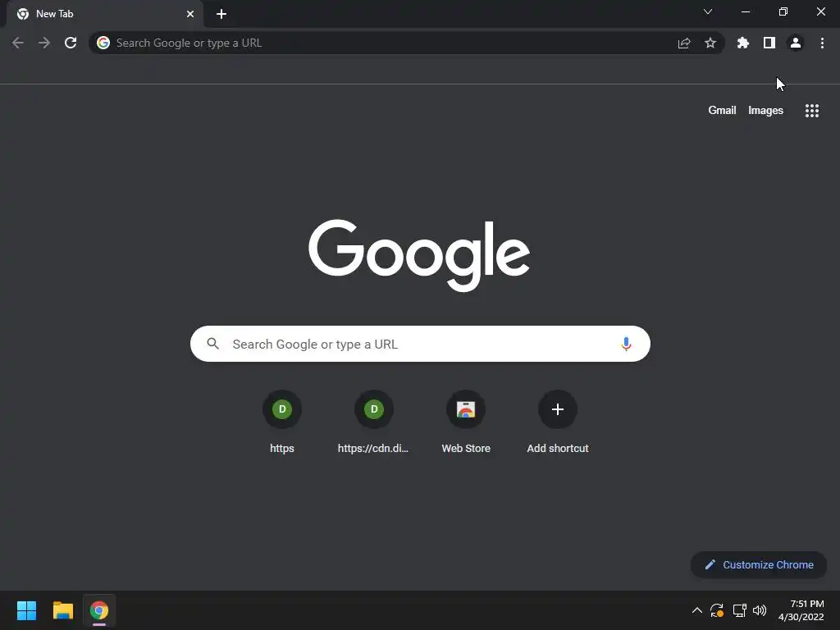Click Customize Chrome button
This screenshot has width=840, height=630.
point(759,564)
